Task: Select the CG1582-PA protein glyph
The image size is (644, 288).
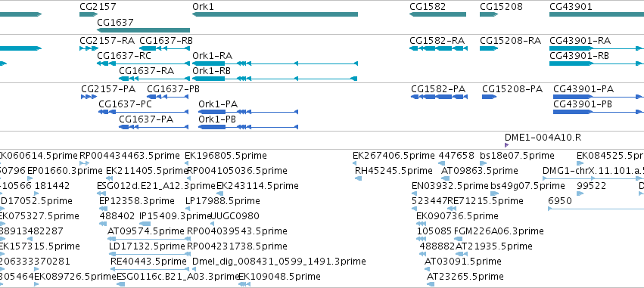Action: 439,97
